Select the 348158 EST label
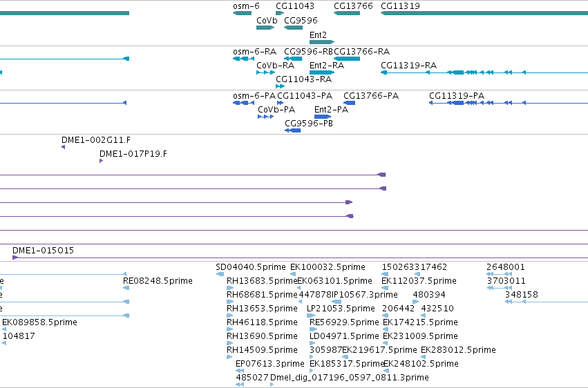 [x=522, y=295]
